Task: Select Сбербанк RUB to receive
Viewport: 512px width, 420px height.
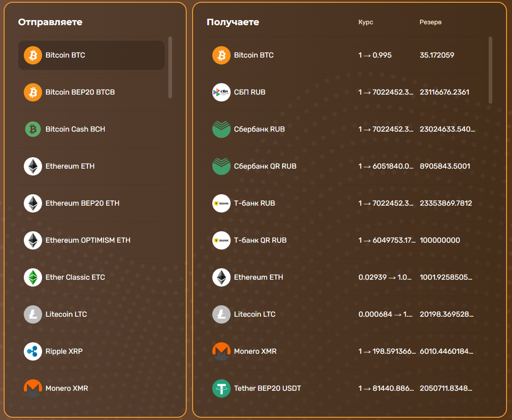Action: tap(345, 129)
